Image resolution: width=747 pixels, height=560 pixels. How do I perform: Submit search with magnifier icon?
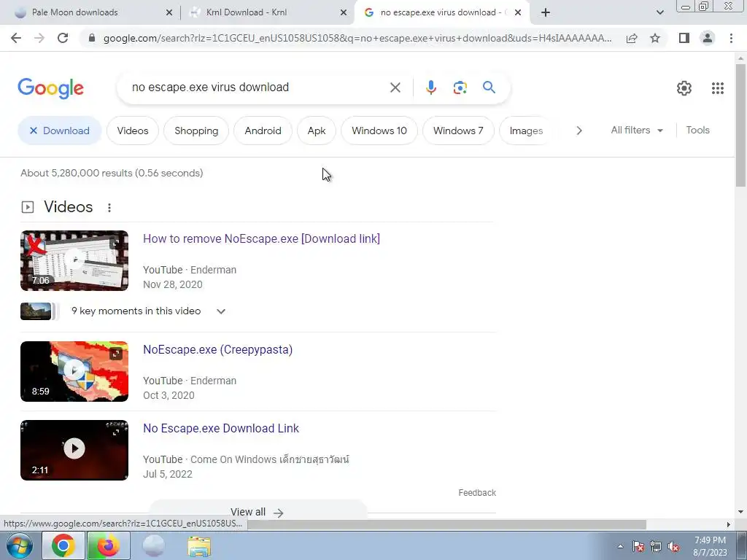tap(489, 87)
